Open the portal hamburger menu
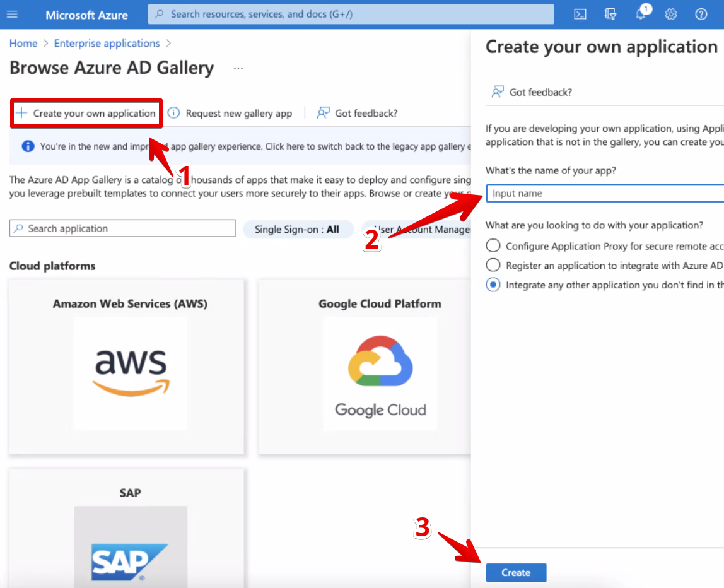The width and height of the screenshot is (724, 588). click(x=12, y=14)
